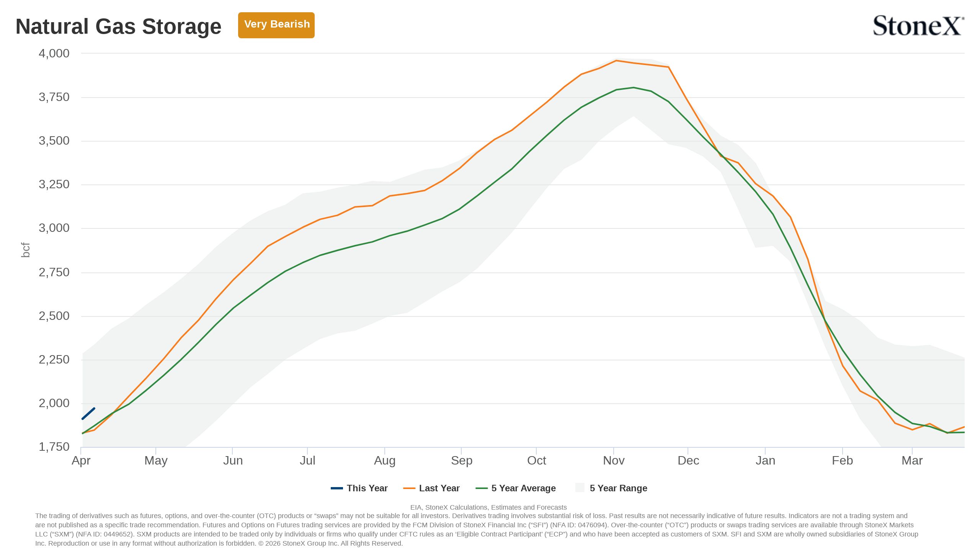Click the blue This Year line on the chart
Image resolution: width=980 pixels, height=551 pixels.
[x=88, y=414]
